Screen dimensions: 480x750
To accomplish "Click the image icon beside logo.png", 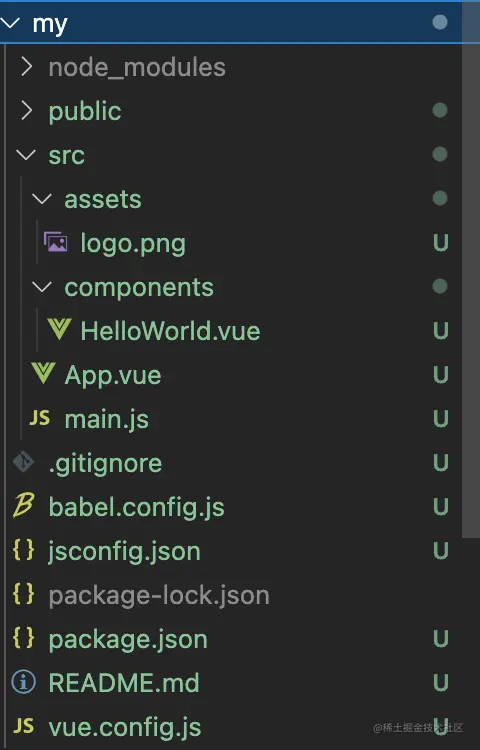I will [x=56, y=242].
